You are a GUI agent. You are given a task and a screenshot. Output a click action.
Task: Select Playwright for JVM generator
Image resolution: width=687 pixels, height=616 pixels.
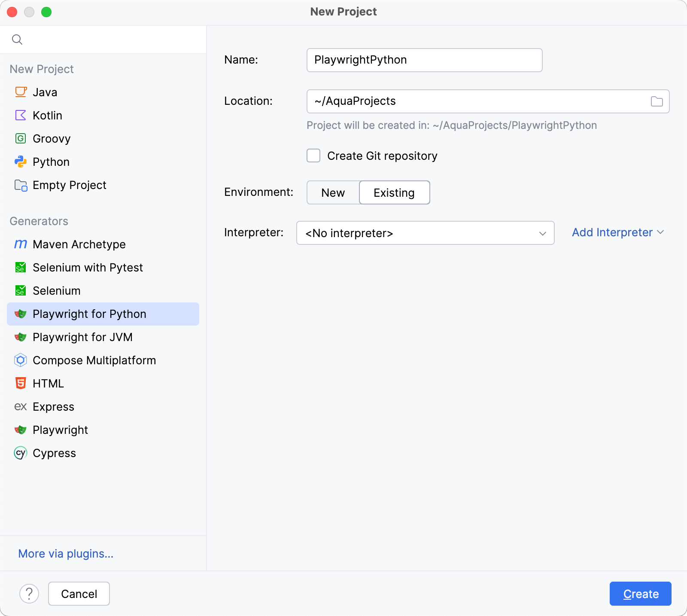click(103, 337)
